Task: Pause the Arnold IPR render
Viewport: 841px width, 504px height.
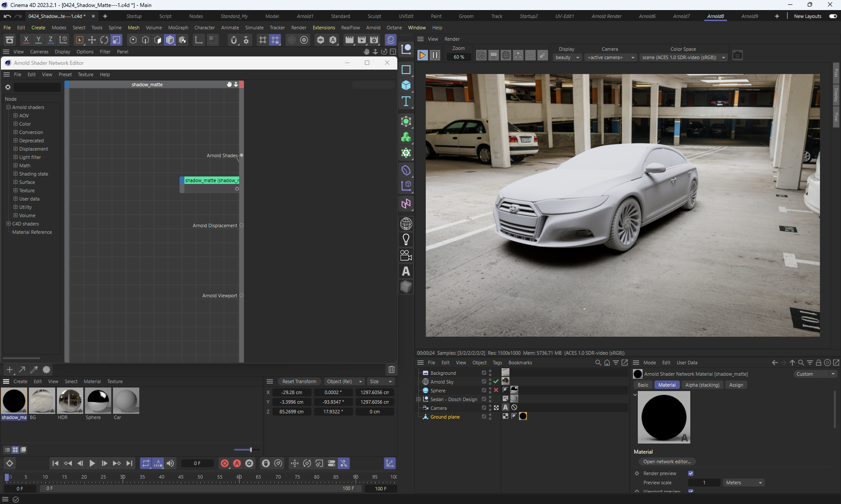Action: [x=435, y=55]
